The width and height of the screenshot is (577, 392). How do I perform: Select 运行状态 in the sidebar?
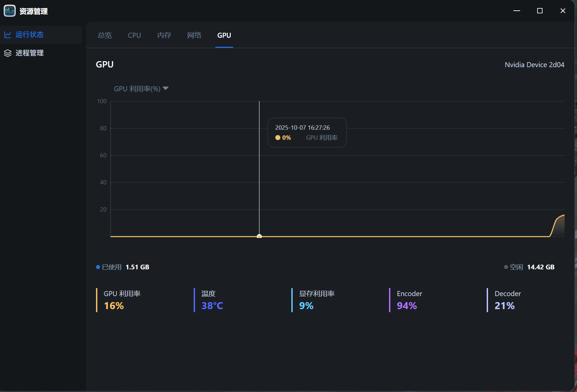pos(29,35)
